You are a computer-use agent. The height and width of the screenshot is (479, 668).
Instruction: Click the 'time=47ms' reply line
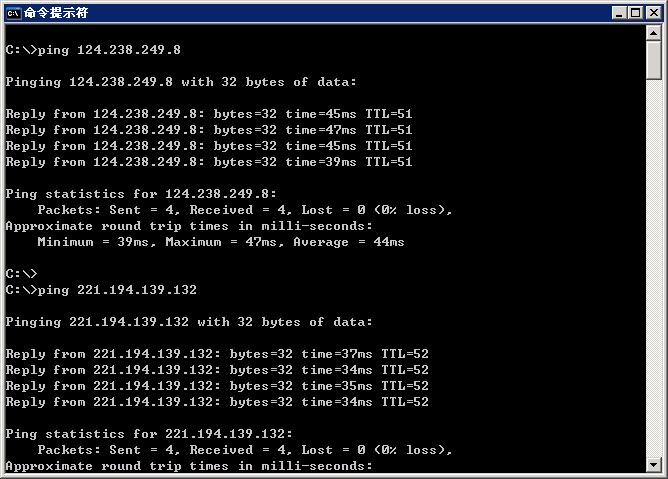coord(209,130)
